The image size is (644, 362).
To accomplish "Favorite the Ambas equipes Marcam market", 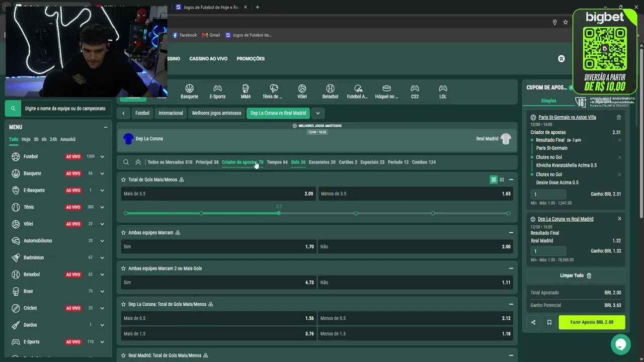I will click(123, 233).
